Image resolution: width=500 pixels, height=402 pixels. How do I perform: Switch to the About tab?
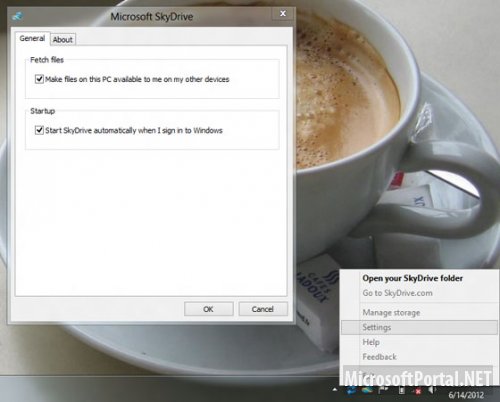click(63, 39)
